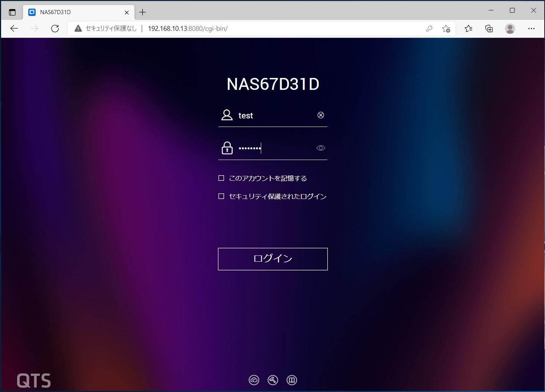Image resolution: width=545 pixels, height=392 pixels.
Task: Open saved passwords key icon in address bar
Action: click(429, 29)
